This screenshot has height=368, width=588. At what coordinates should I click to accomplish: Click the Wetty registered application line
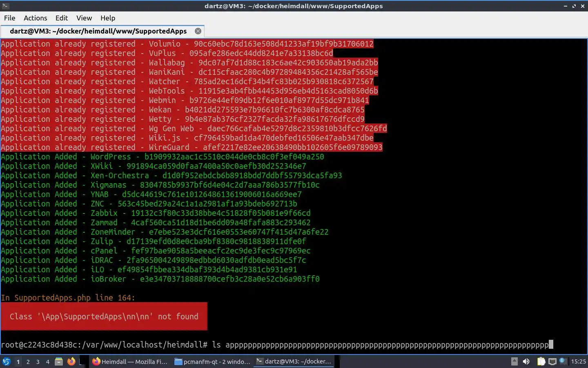pyautogui.click(x=183, y=119)
